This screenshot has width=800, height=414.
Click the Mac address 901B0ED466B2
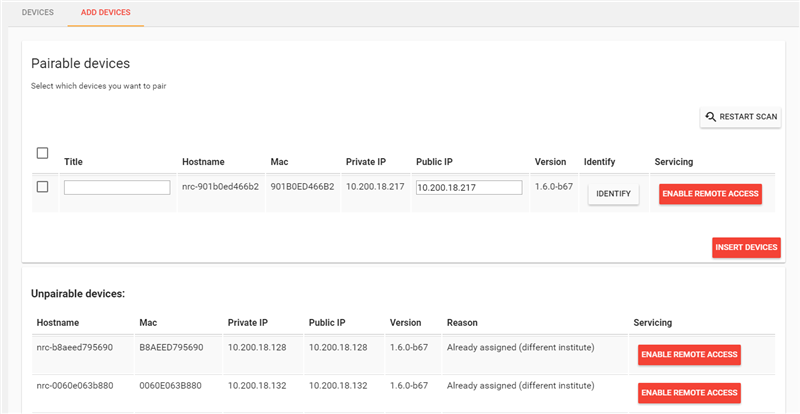tap(301, 187)
